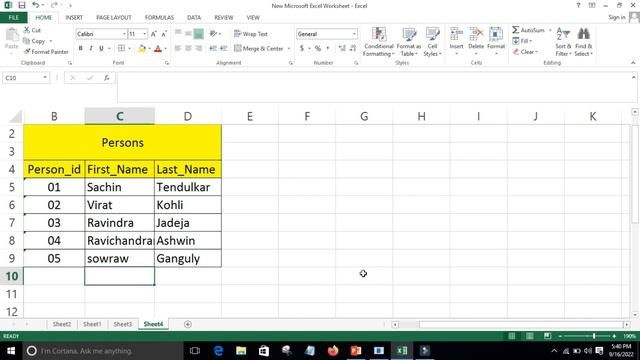Image resolution: width=640 pixels, height=360 pixels.
Task: Align text to the left
Action: (178, 49)
